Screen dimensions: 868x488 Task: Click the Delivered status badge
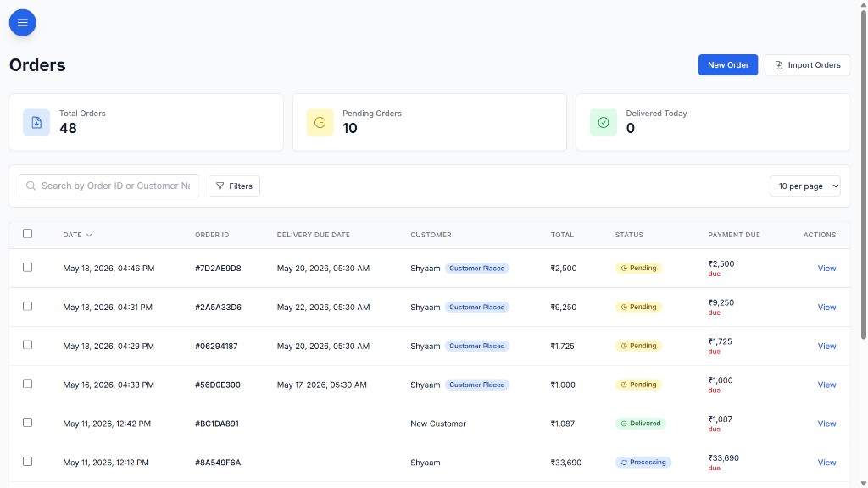641,424
